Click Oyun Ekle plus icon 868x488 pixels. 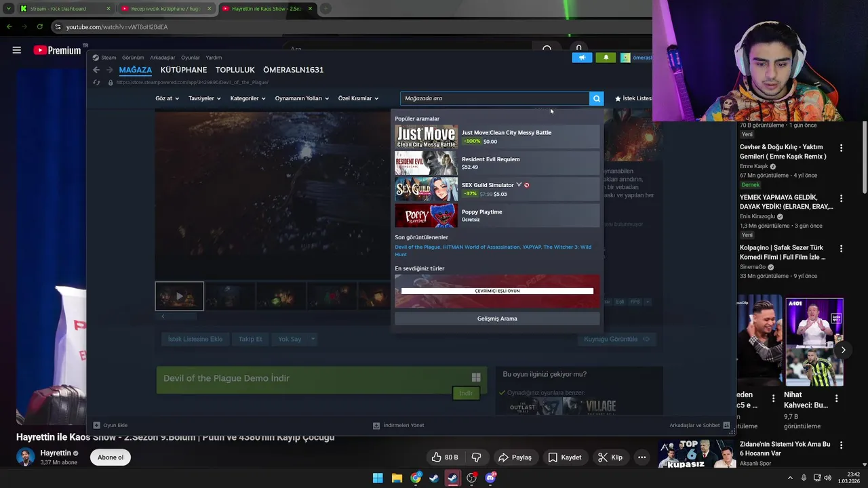(97, 425)
